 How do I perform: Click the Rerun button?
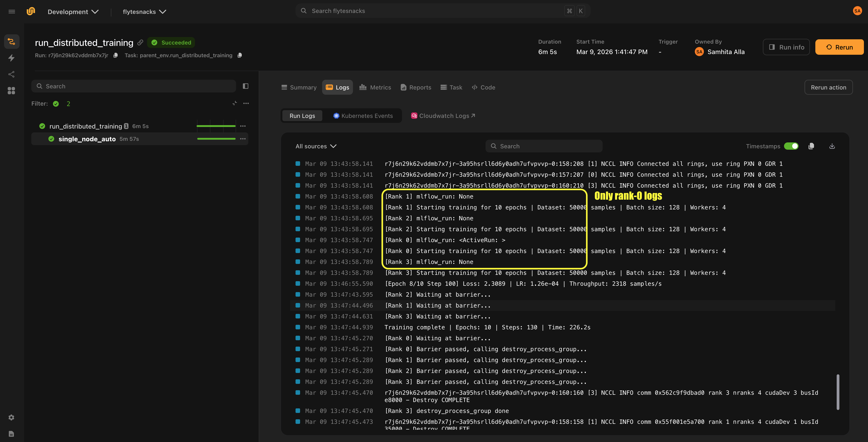pos(839,47)
